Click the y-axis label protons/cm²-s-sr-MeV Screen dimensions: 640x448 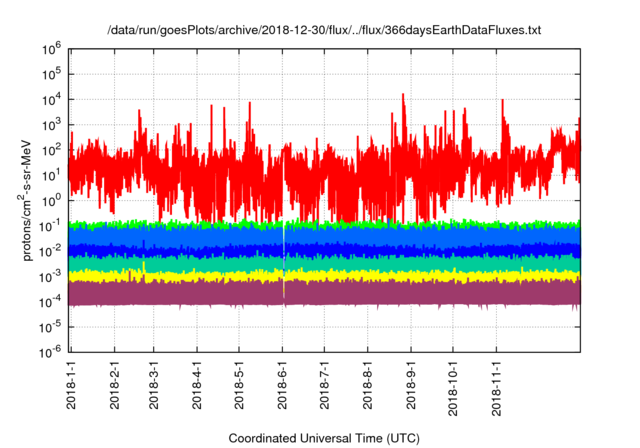pyautogui.click(x=25, y=200)
